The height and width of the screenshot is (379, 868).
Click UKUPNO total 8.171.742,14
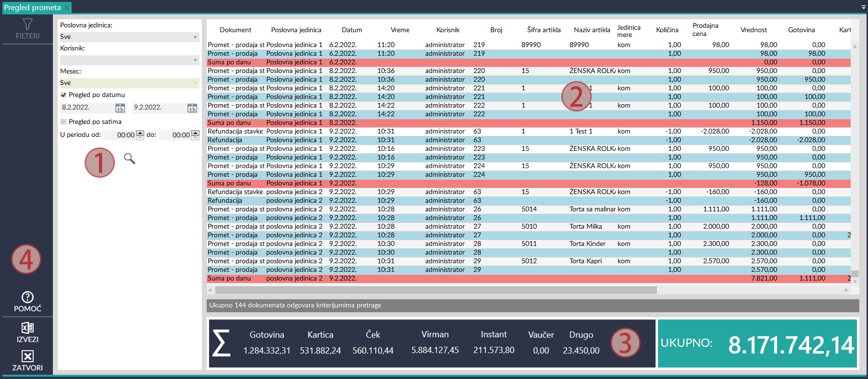(791, 344)
